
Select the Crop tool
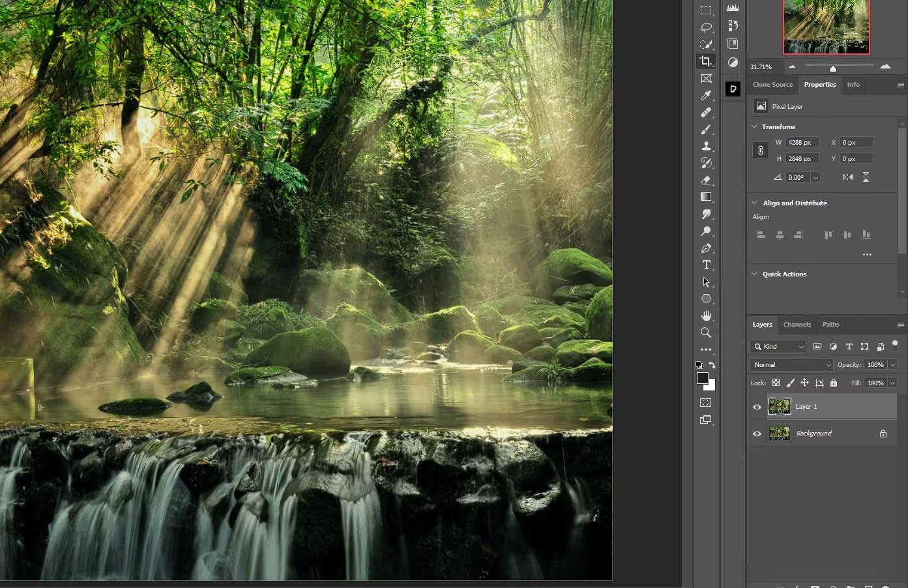(x=706, y=61)
